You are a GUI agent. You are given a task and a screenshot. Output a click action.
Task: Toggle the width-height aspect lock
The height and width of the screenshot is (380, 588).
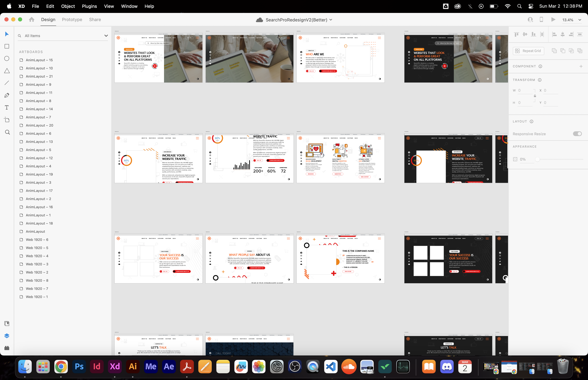tap(535, 96)
